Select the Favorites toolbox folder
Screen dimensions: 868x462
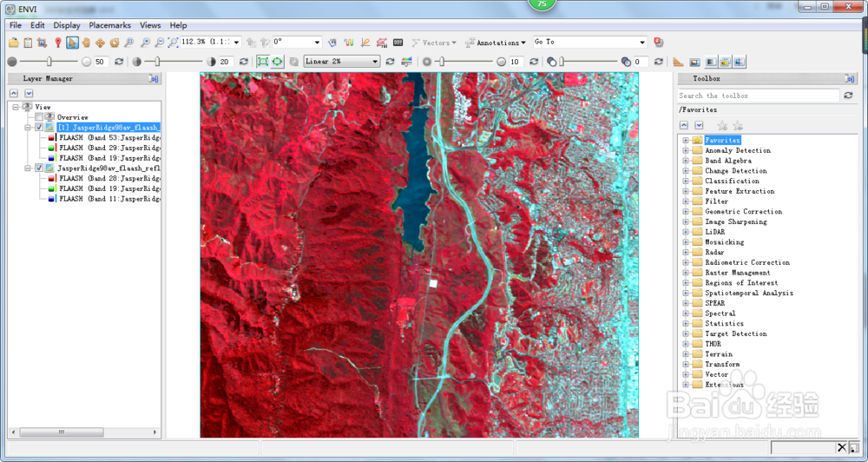point(722,140)
